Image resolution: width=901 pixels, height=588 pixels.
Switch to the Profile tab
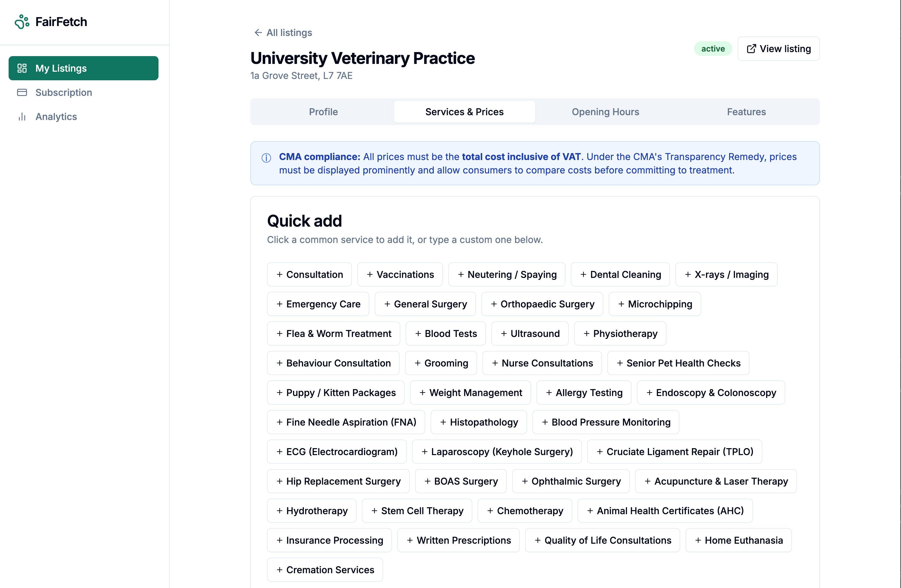[323, 112]
